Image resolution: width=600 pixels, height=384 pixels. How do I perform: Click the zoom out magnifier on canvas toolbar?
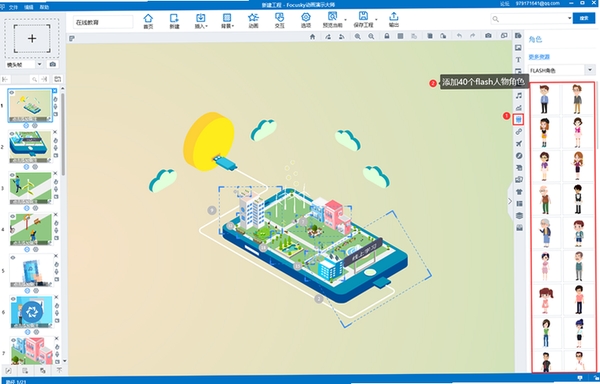tap(371, 36)
